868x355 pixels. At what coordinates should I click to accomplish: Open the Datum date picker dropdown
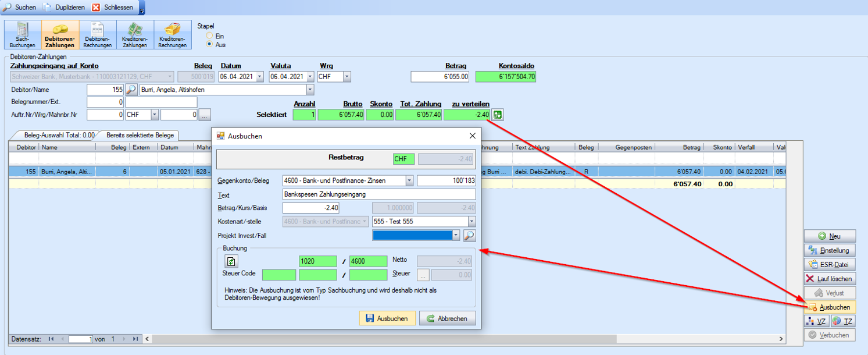(x=259, y=77)
